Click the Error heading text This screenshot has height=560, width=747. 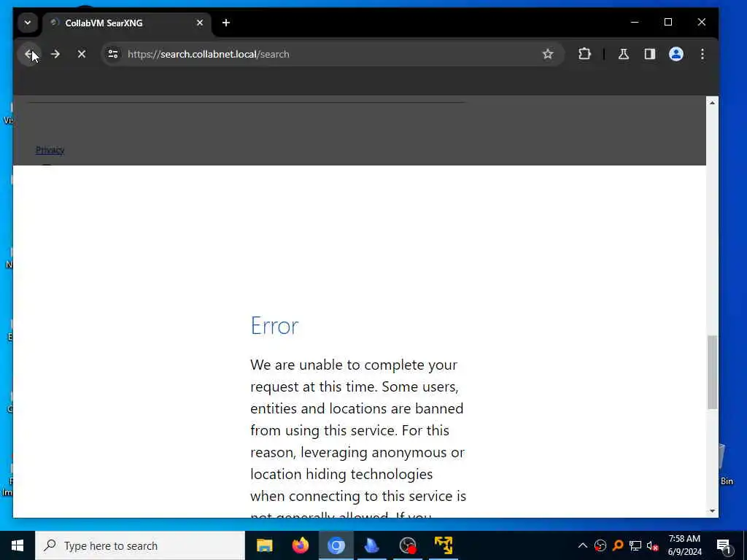[x=274, y=326]
